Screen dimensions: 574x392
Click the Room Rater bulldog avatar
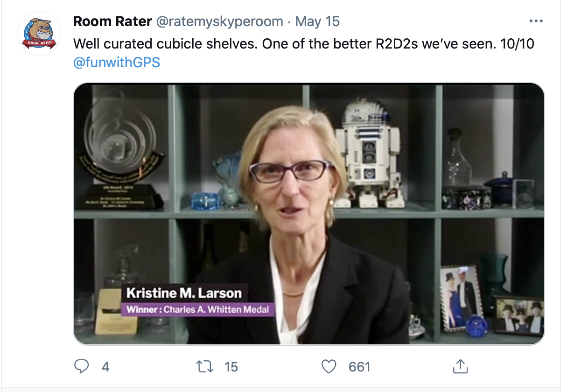pyautogui.click(x=39, y=34)
